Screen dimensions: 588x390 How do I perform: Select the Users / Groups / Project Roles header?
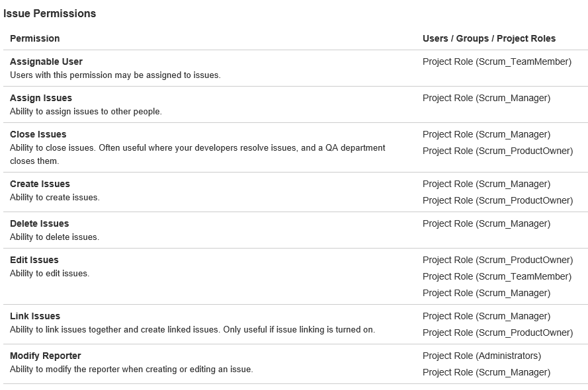489,38
